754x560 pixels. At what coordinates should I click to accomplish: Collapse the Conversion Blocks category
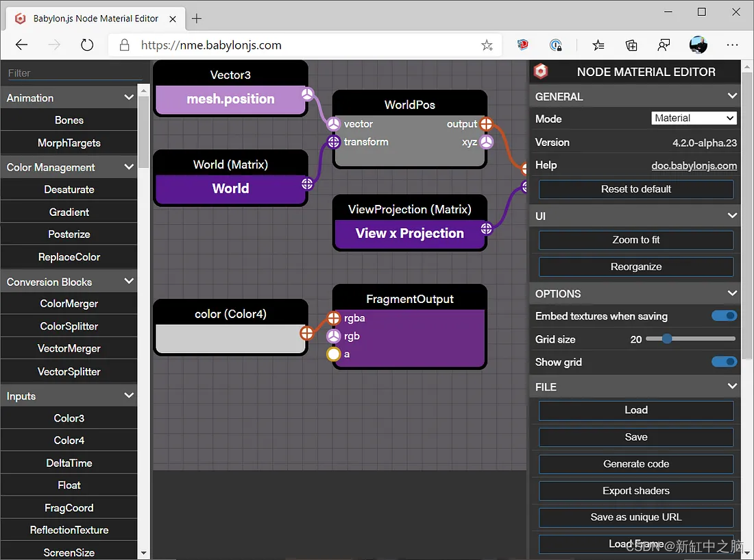(x=129, y=282)
